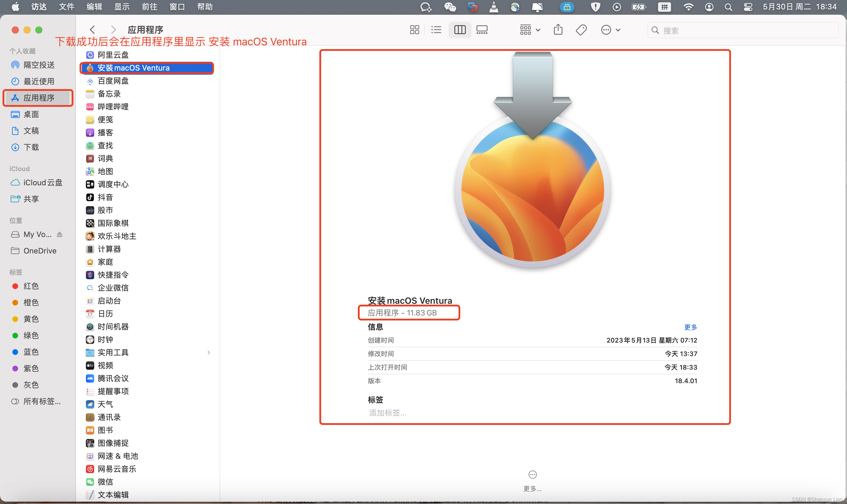The width and height of the screenshot is (847, 504).
Task: Click the Share toolbar icon
Action: click(x=558, y=30)
